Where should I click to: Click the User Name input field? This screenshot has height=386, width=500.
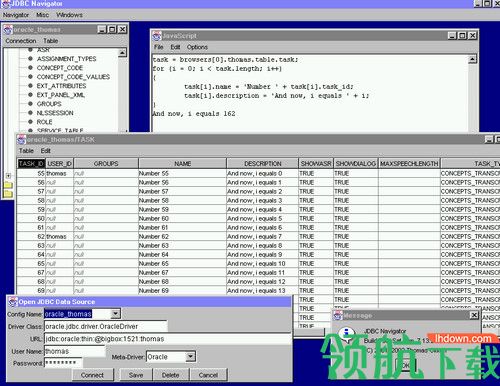[x=75, y=351]
